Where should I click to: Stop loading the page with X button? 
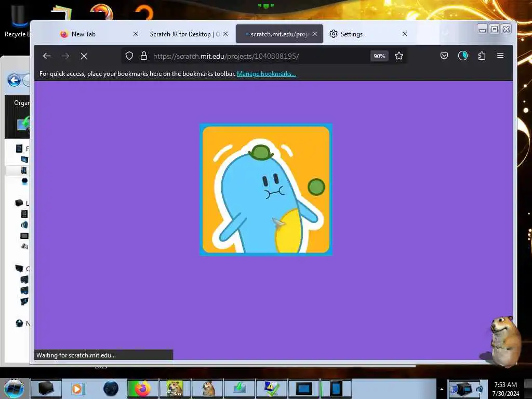[x=84, y=56]
